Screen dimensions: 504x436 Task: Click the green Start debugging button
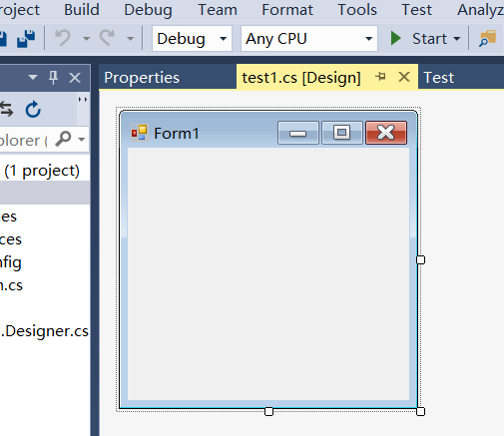pos(418,39)
